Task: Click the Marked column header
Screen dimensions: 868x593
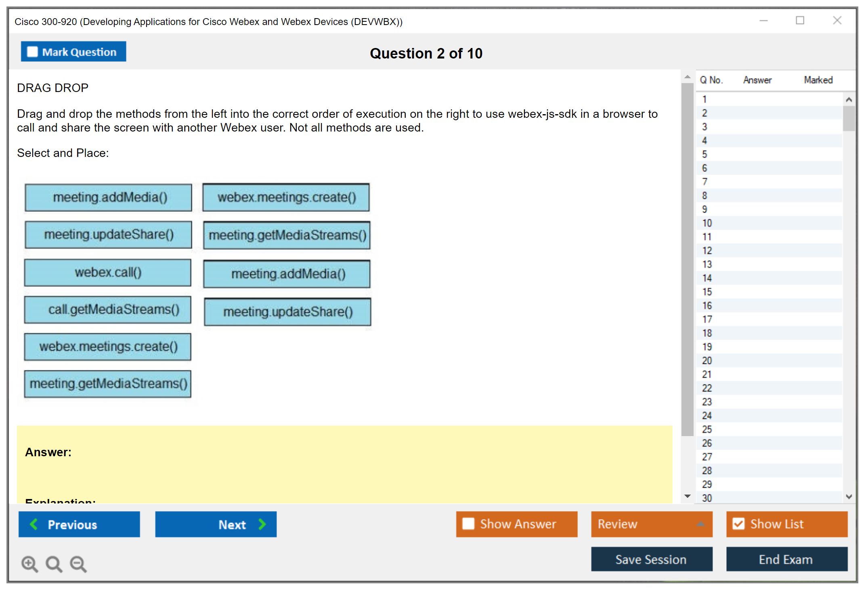Action: [x=818, y=80]
